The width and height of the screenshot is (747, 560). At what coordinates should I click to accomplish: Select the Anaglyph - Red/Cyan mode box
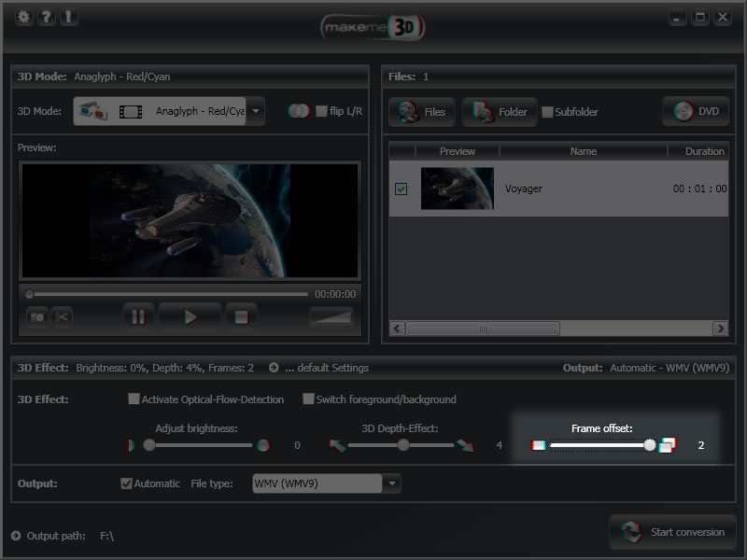160,111
